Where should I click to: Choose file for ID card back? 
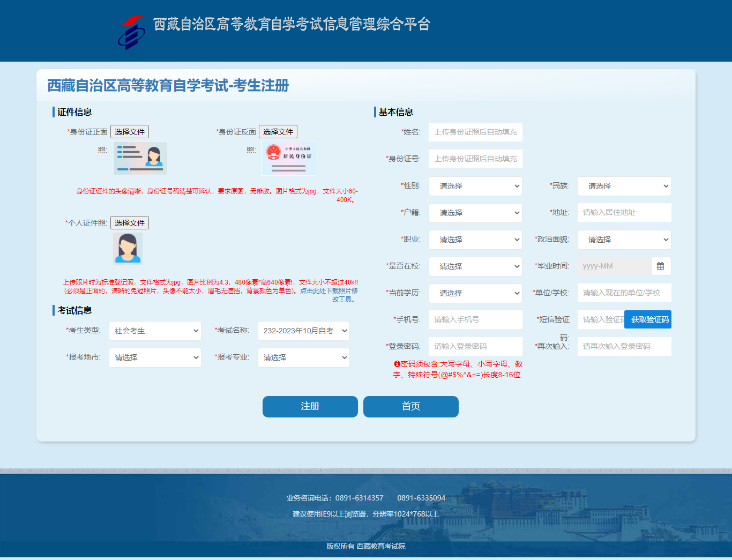[278, 132]
